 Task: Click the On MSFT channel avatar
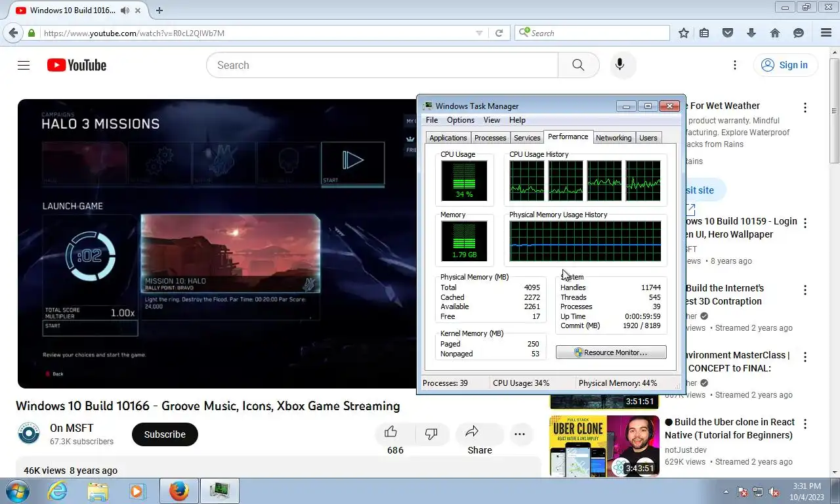(x=29, y=434)
